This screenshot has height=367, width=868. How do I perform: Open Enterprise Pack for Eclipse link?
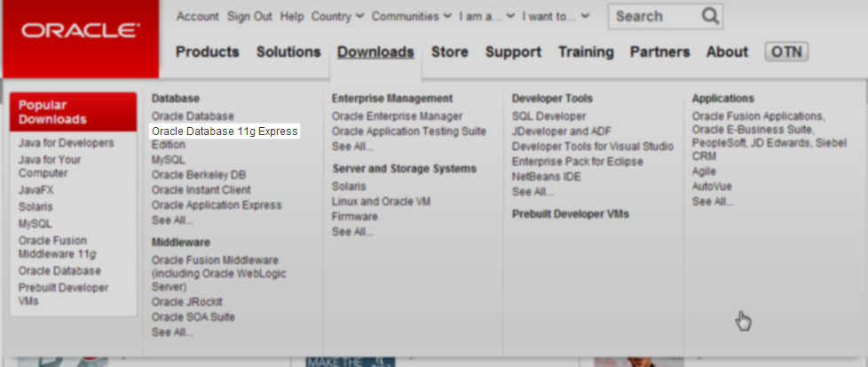(x=578, y=162)
